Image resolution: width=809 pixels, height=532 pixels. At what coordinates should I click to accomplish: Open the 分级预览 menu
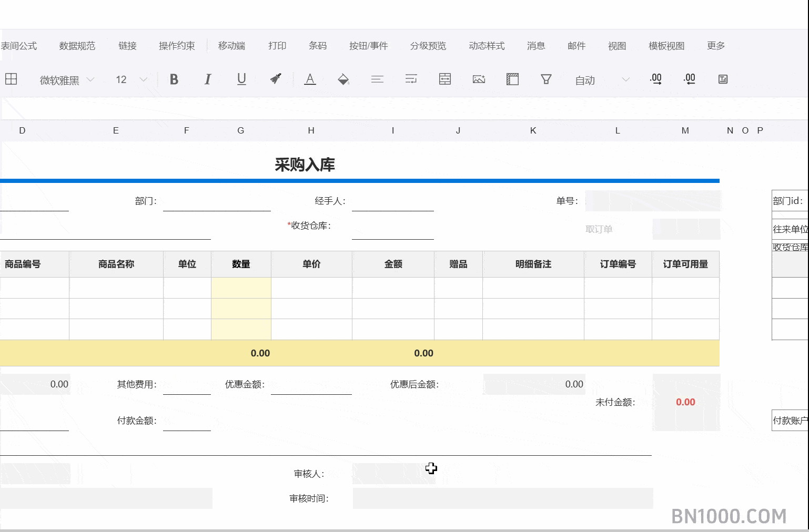point(428,46)
